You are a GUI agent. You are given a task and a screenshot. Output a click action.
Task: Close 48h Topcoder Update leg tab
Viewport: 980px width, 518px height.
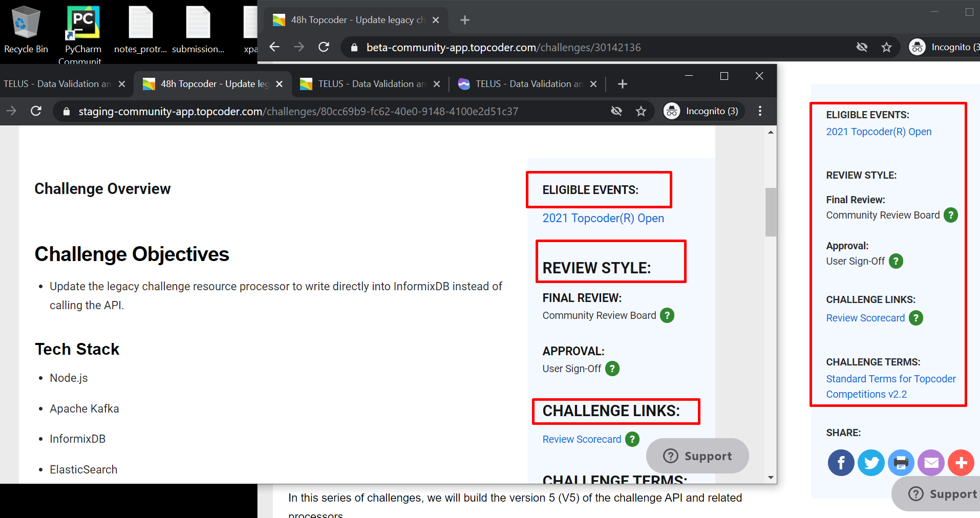click(x=279, y=84)
